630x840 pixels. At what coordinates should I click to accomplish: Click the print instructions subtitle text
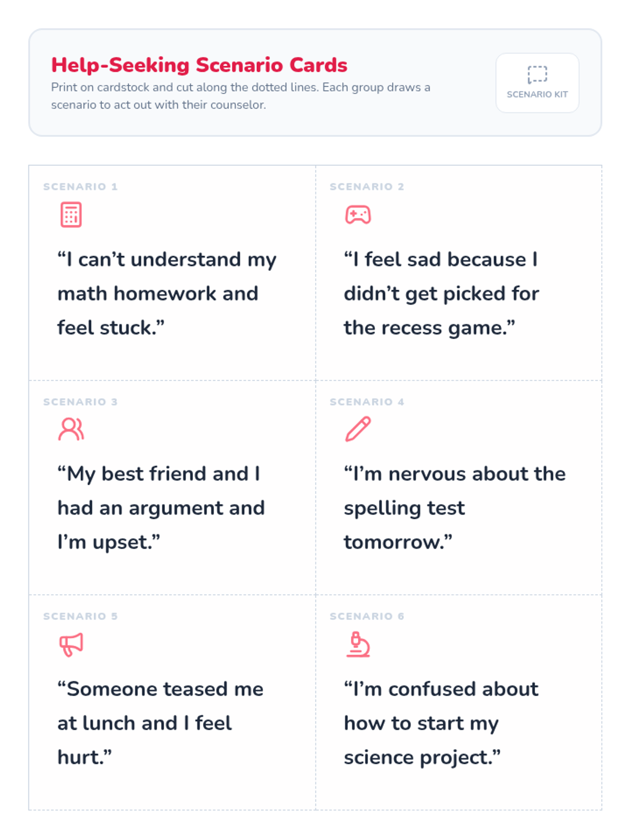tap(240, 96)
